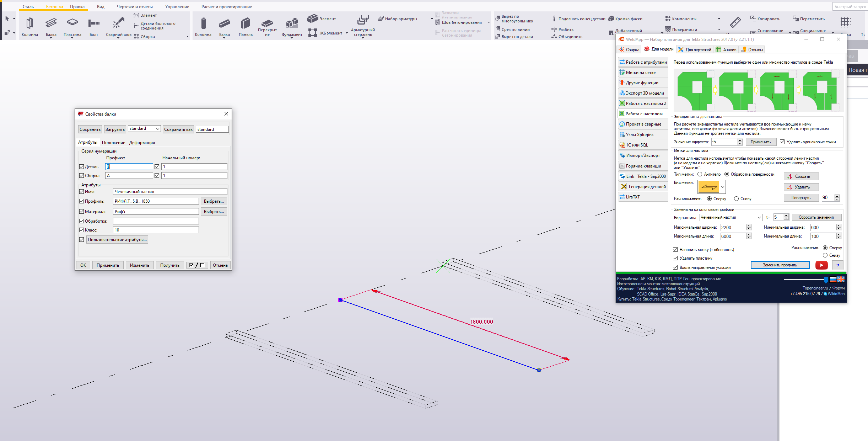This screenshot has height=441, width=868.
Task: Open the Вид метки arrow dropdown
Action: click(722, 187)
